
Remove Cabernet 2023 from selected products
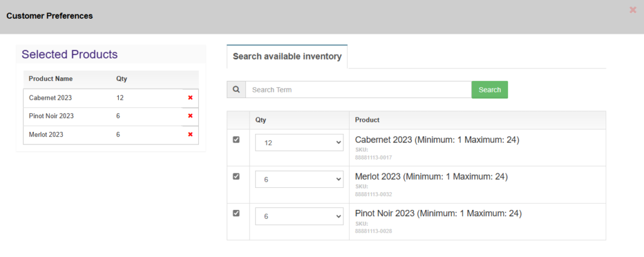[x=190, y=98]
